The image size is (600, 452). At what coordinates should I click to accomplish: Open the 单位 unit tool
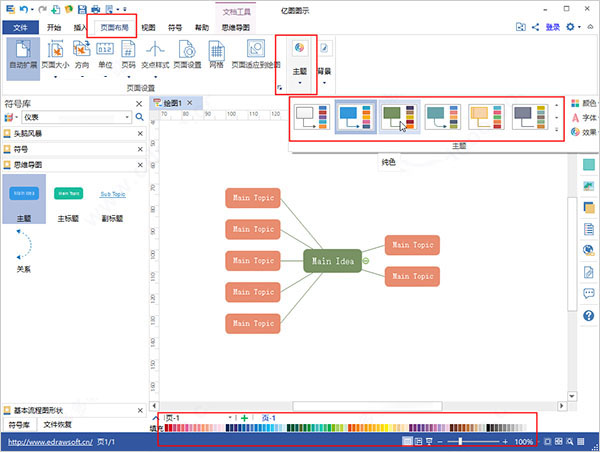[x=105, y=58]
